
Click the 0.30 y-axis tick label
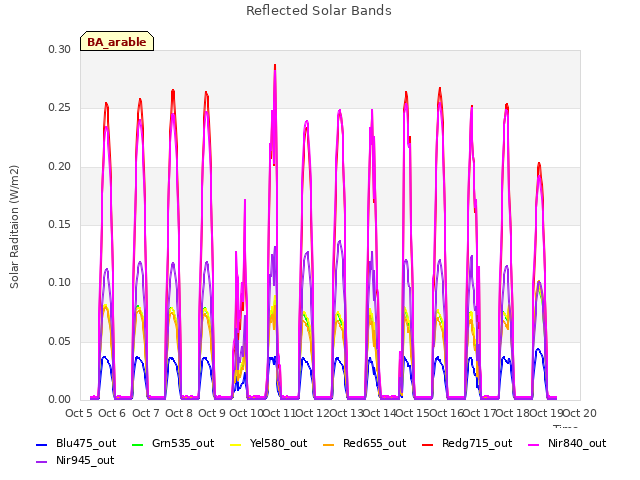(59, 49)
